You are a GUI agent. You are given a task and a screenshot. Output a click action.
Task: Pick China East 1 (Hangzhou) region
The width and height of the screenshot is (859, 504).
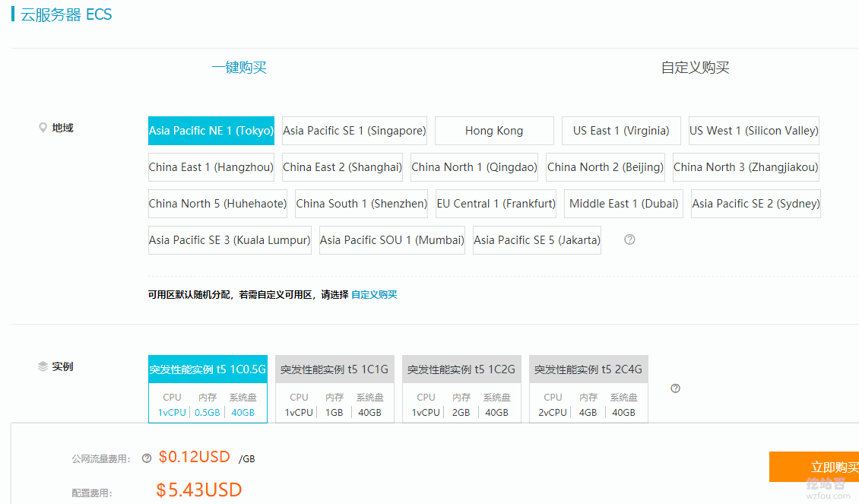pos(211,167)
